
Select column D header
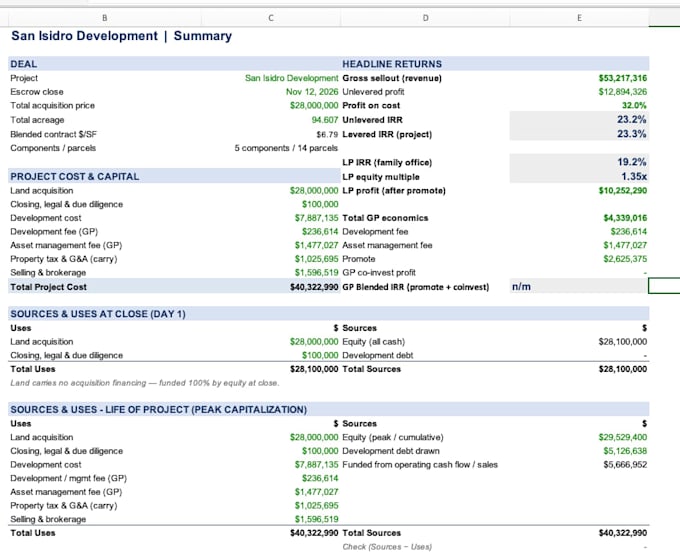coord(425,18)
